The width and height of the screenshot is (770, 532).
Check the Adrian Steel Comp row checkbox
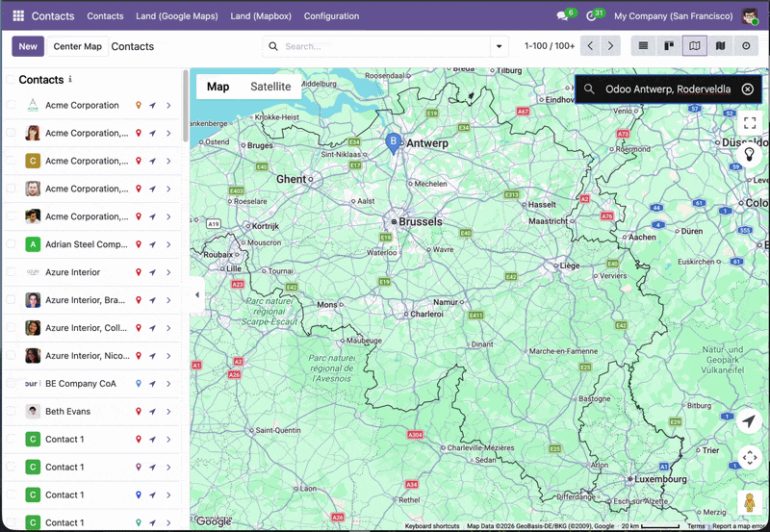[x=11, y=244]
